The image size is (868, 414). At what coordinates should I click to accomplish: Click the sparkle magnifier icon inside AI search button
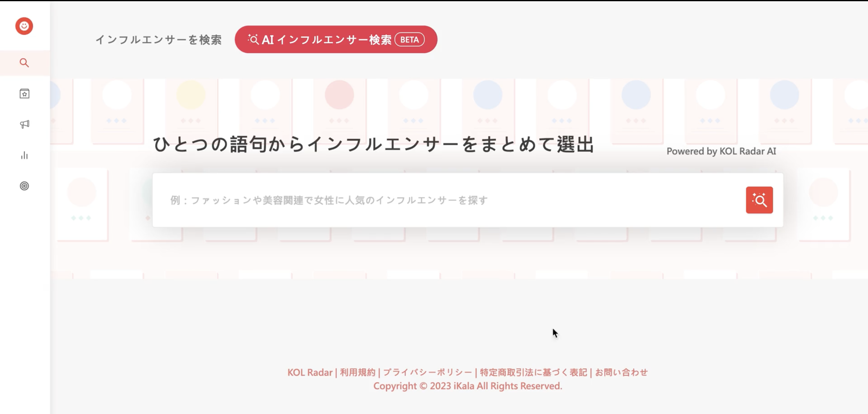click(x=253, y=39)
